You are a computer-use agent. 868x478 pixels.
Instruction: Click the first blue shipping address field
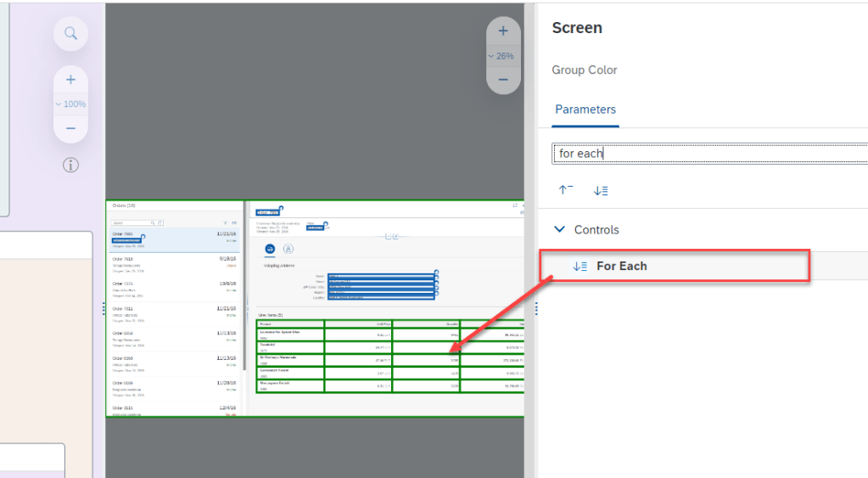[x=380, y=275]
